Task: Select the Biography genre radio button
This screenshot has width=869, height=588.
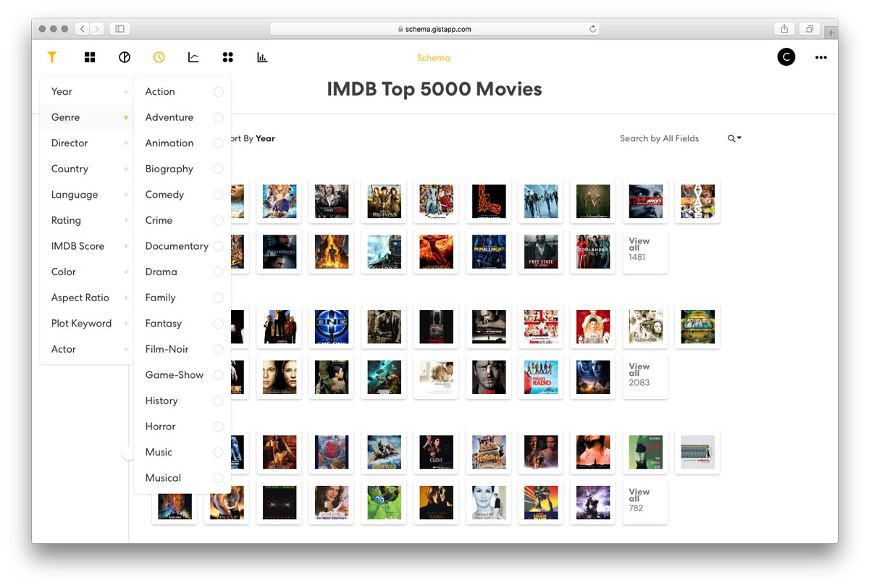Action: tap(218, 169)
